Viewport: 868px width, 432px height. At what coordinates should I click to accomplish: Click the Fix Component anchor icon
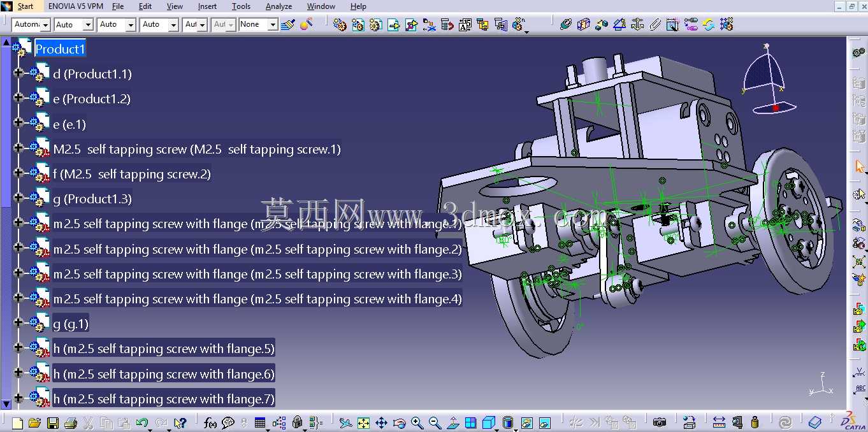coord(637,25)
